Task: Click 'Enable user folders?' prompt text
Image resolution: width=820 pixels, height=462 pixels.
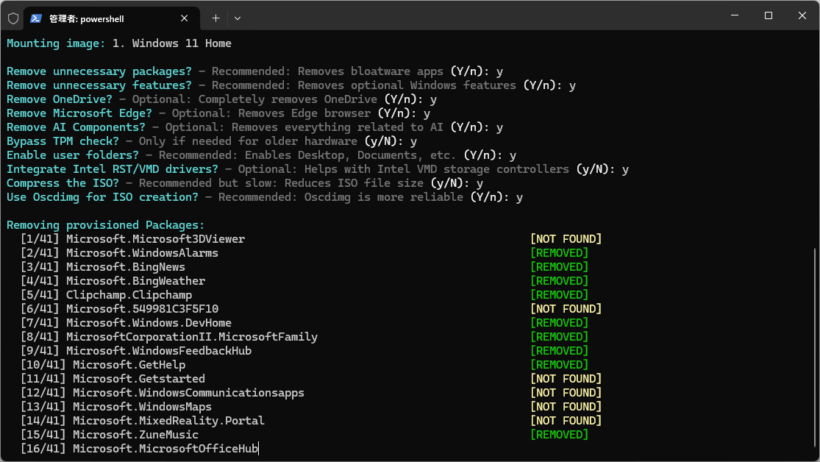Action: (73, 155)
